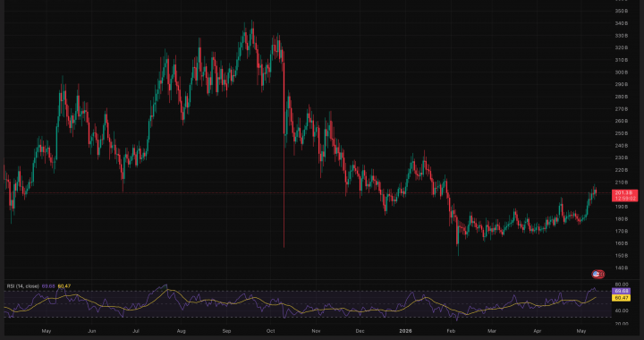Click the 2026 year label on time axis

[x=404, y=330]
